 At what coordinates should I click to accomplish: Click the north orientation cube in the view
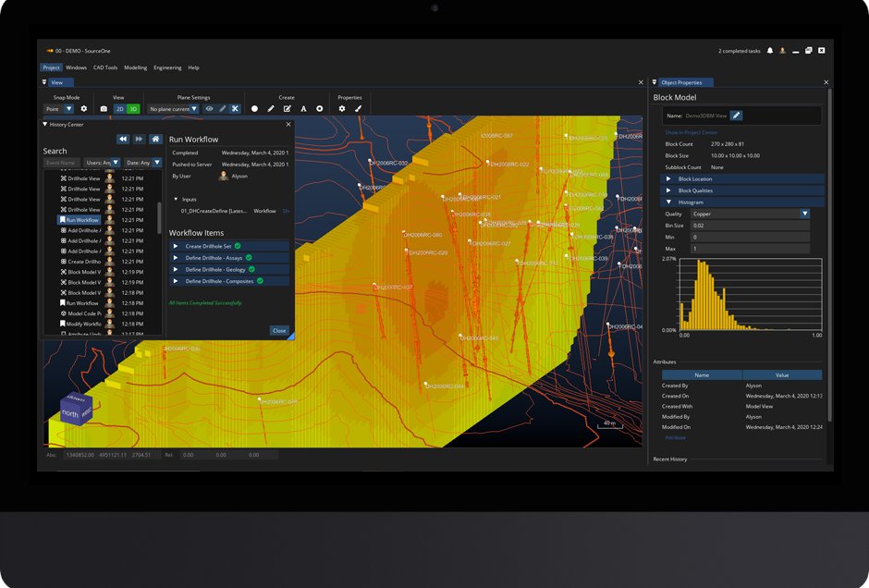click(76, 409)
